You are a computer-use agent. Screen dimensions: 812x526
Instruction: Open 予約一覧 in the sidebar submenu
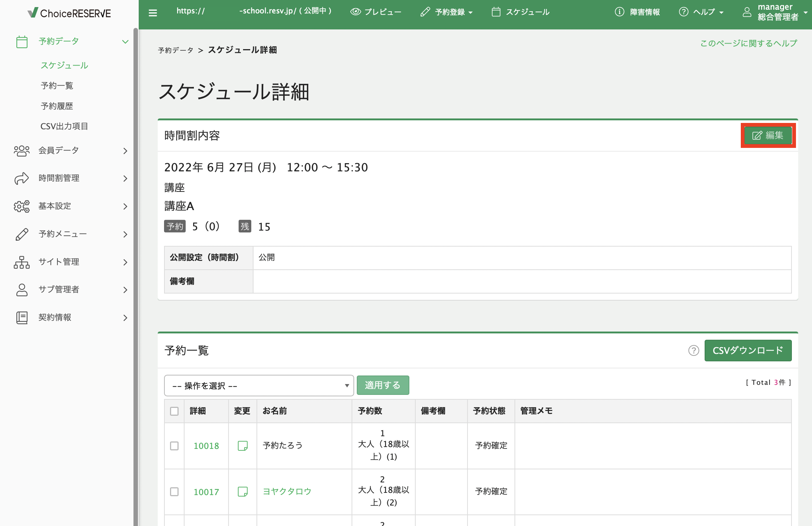pyautogui.click(x=57, y=86)
